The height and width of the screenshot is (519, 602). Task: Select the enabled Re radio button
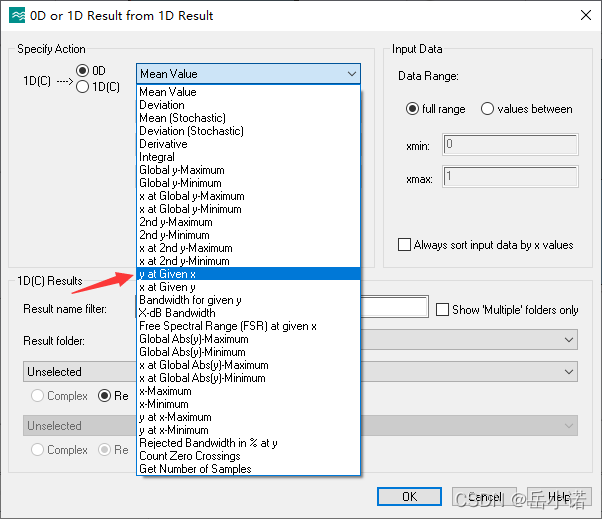104,395
